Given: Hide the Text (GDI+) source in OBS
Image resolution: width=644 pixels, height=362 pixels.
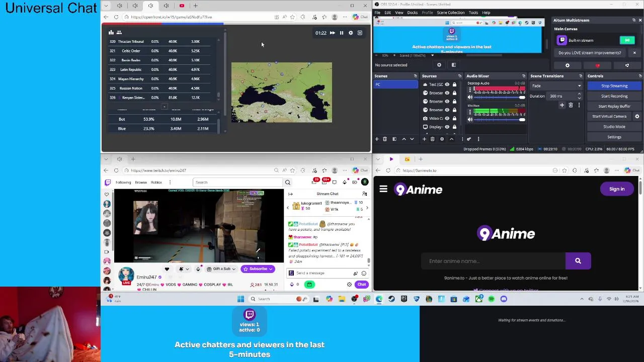Looking at the screenshot, I should pyautogui.click(x=447, y=84).
